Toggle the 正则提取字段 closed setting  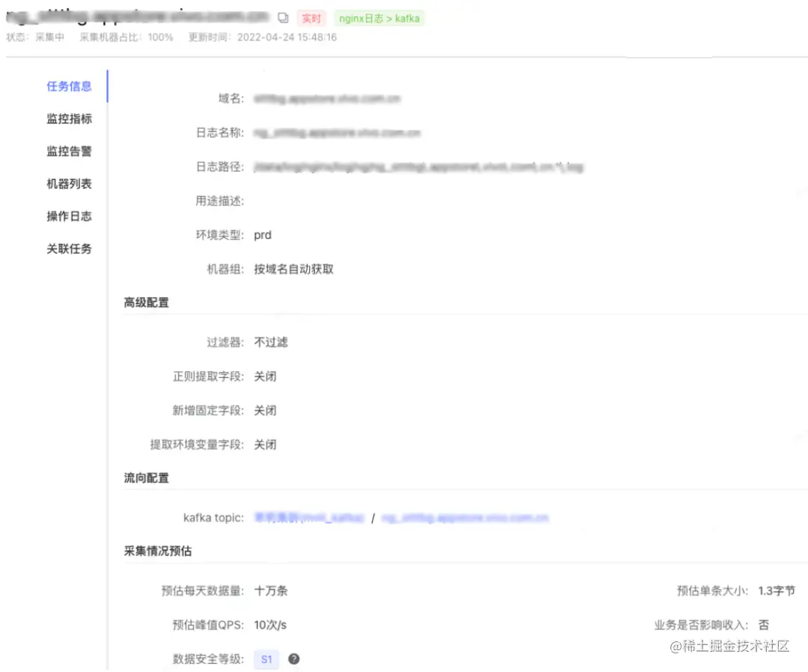pos(266,376)
